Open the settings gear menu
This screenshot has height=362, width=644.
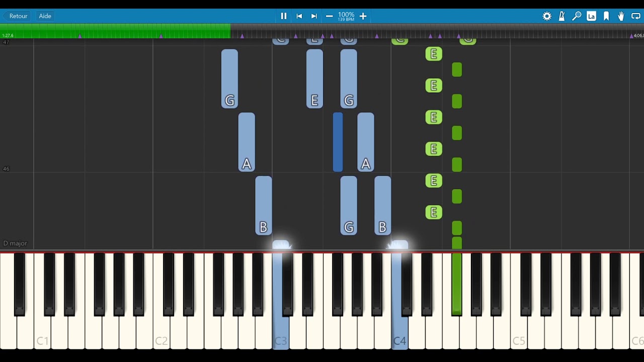point(547,16)
